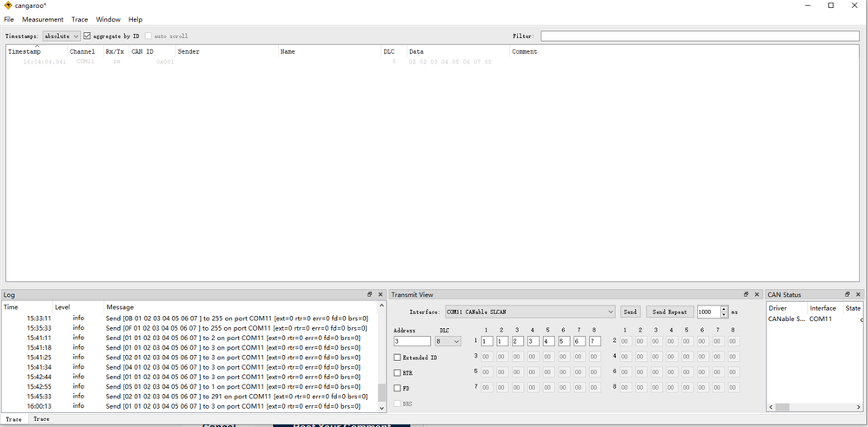Click CAN Status scroll-right arrow
868x427 pixels.
pos(860,407)
